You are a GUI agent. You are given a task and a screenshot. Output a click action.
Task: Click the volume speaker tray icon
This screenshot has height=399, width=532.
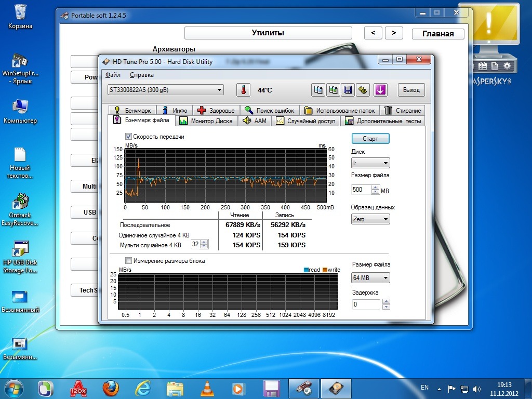(x=477, y=389)
